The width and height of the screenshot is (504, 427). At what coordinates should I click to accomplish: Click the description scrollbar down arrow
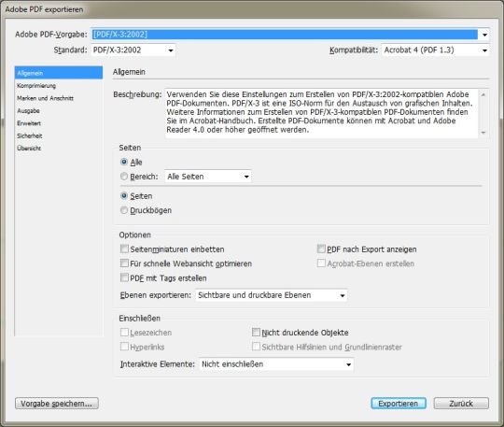pos(483,133)
